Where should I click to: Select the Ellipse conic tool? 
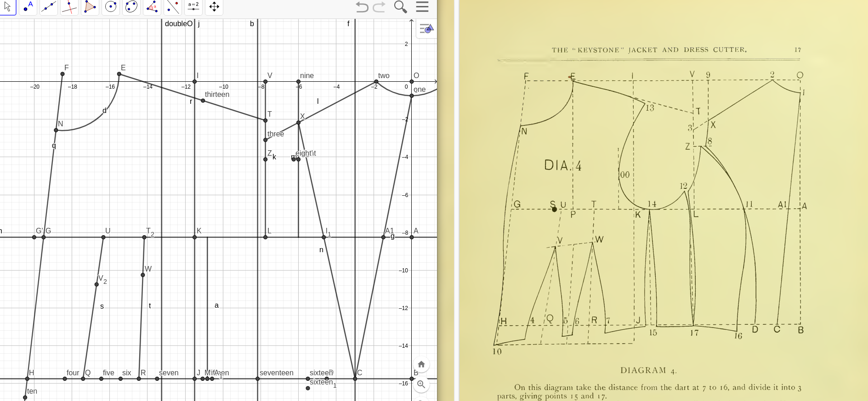point(131,7)
